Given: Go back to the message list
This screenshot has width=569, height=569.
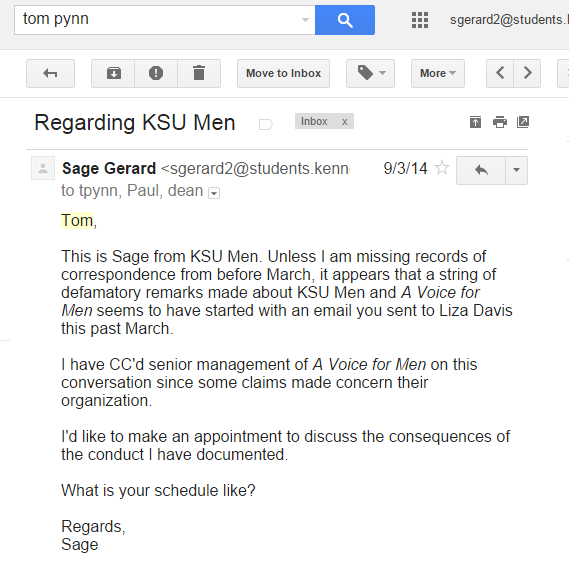Looking at the screenshot, I should (50, 73).
